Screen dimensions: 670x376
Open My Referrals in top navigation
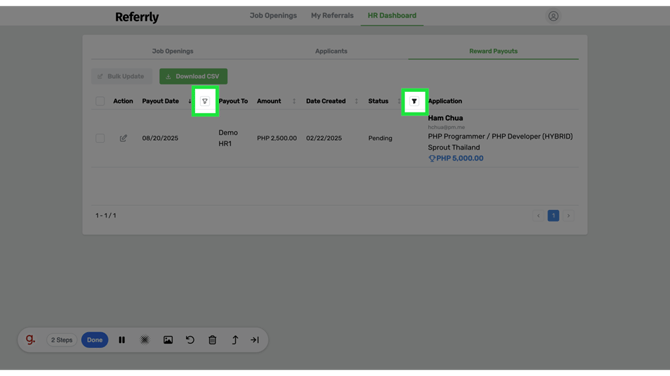click(332, 15)
